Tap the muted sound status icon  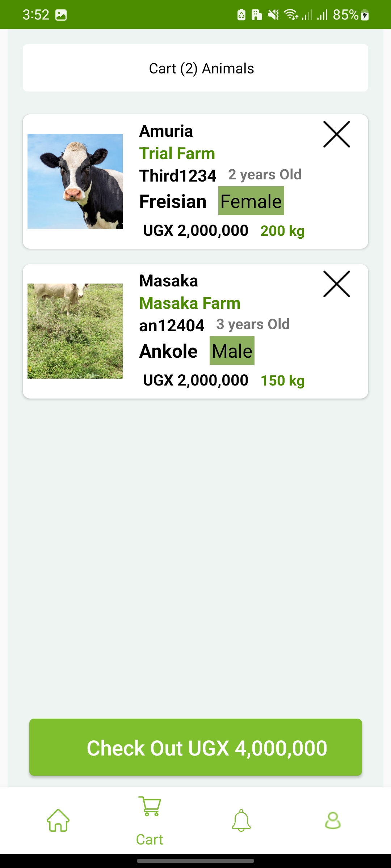[273, 15]
